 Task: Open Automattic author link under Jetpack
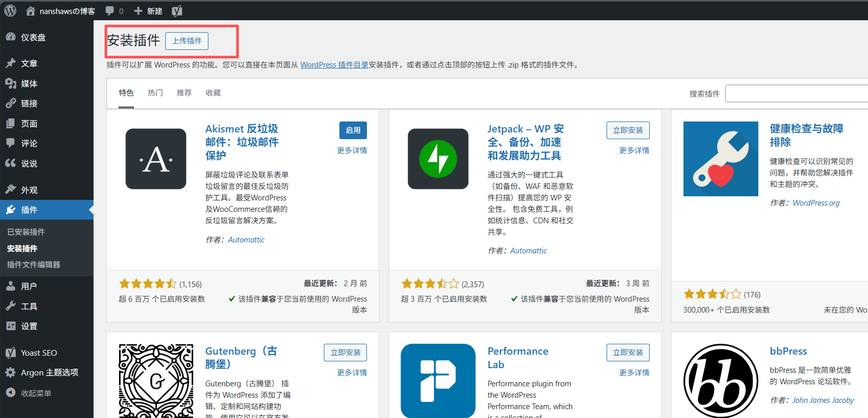[529, 251]
